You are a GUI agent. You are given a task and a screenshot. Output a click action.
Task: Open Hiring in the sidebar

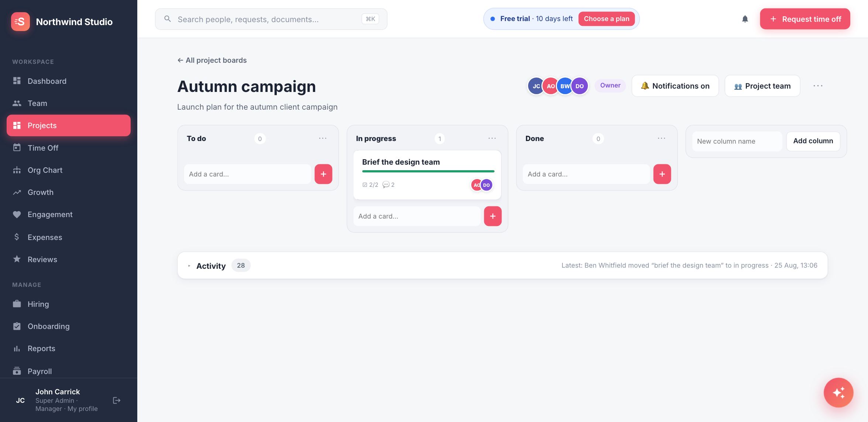pyautogui.click(x=69, y=304)
